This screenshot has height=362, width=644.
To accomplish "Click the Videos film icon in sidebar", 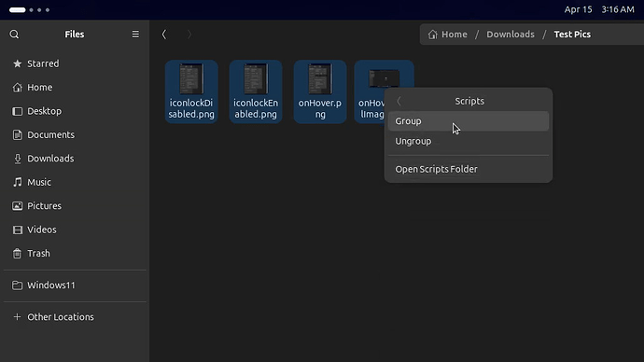I will (17, 230).
